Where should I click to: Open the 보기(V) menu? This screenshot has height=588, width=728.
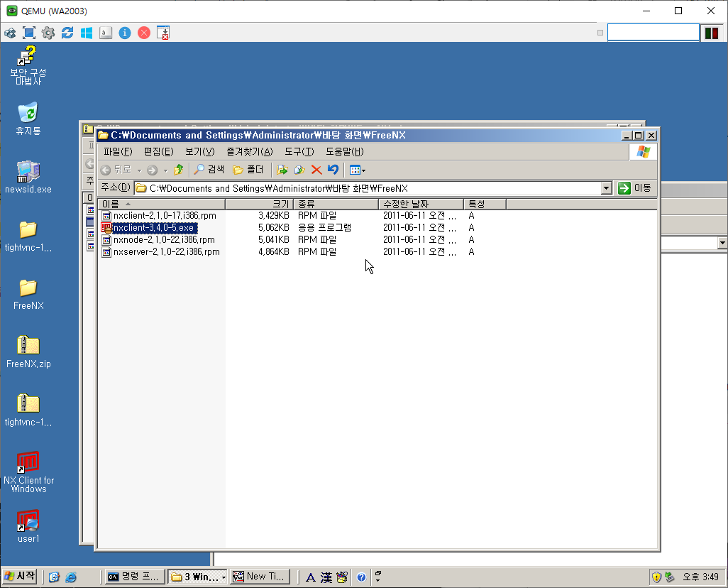(200, 151)
